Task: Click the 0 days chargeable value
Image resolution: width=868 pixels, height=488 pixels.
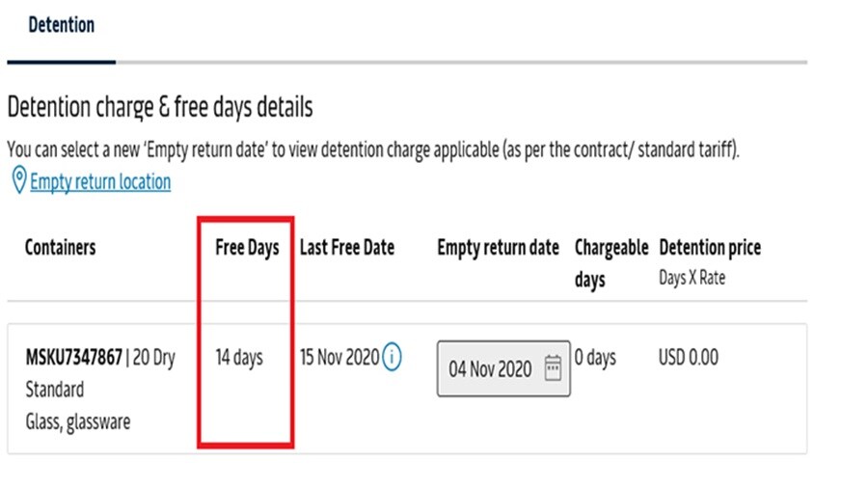Action: tap(595, 358)
